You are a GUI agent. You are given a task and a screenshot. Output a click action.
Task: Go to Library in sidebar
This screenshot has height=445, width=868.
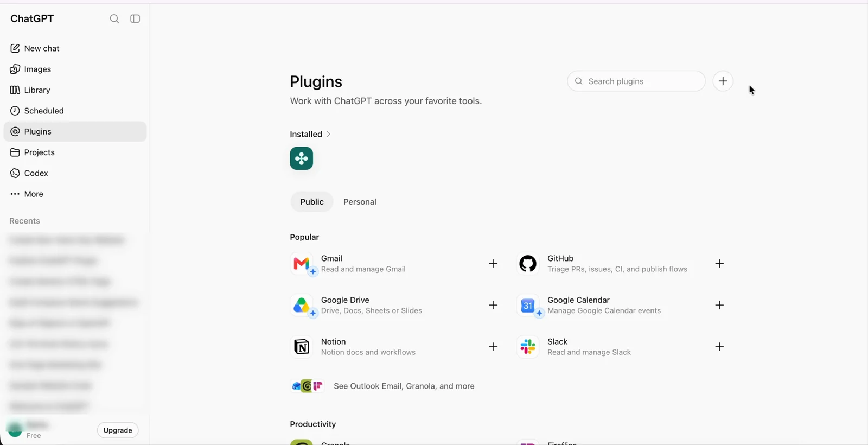75,90
